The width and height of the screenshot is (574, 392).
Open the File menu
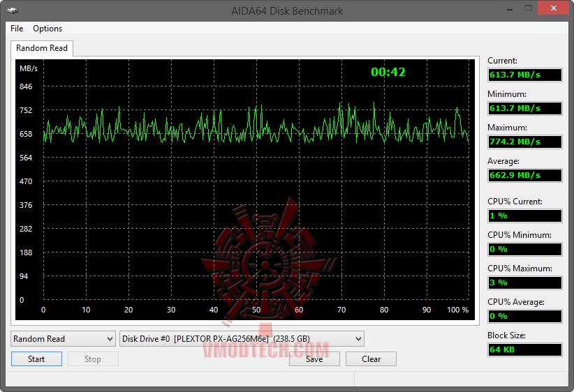tap(17, 29)
